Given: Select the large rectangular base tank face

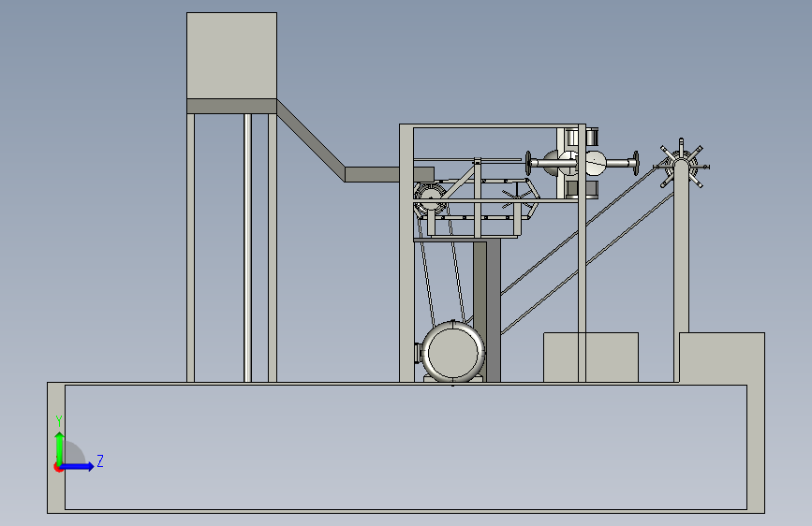Looking at the screenshot, I should tap(406, 447).
